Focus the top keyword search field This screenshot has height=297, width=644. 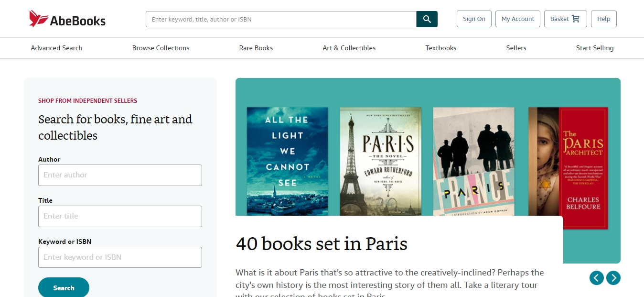(281, 19)
